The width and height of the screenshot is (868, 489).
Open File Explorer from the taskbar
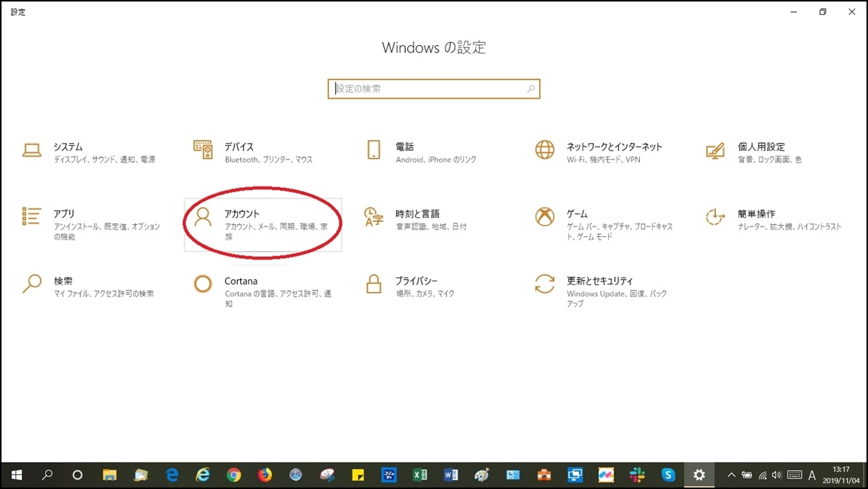[x=110, y=475]
